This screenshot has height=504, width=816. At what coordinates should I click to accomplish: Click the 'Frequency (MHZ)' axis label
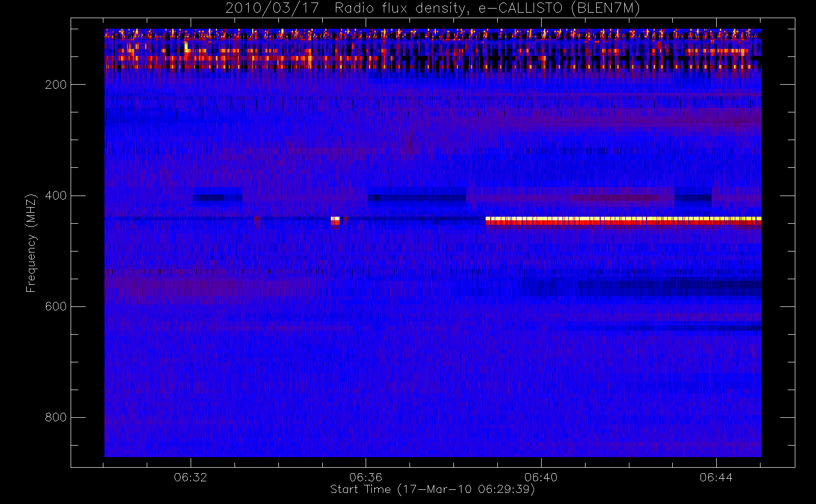point(31,243)
